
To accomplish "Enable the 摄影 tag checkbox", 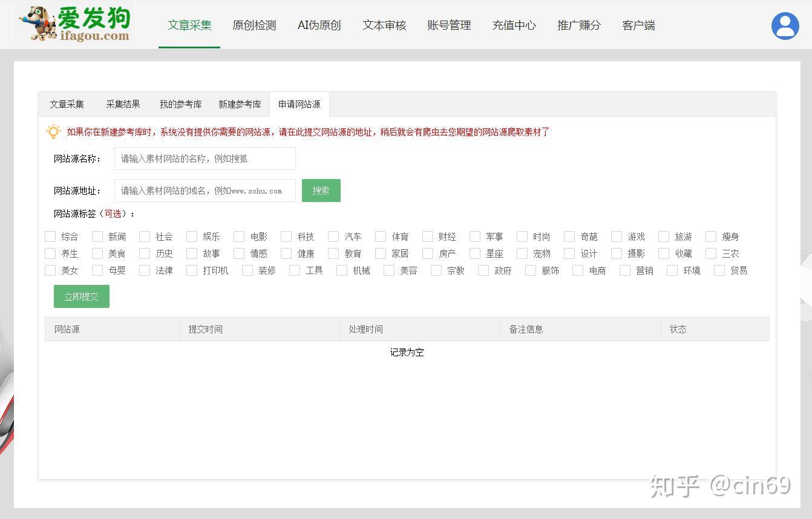I will (x=617, y=253).
